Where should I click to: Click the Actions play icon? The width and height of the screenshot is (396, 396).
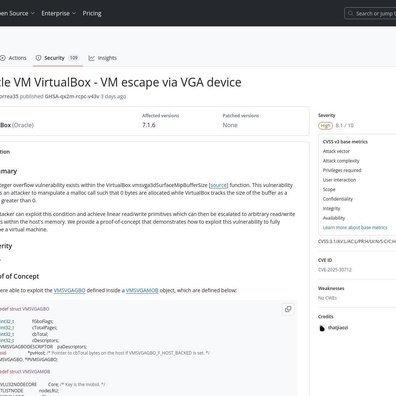pyautogui.click(x=3, y=58)
